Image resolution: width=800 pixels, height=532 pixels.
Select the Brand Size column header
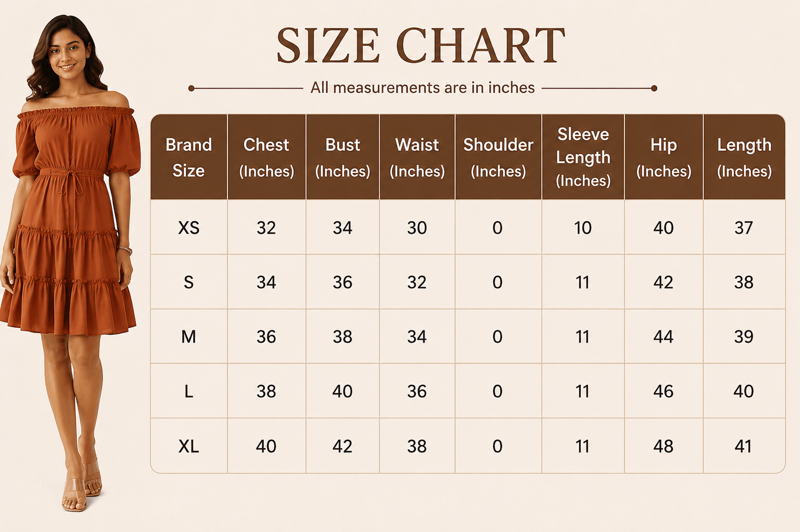(x=188, y=157)
